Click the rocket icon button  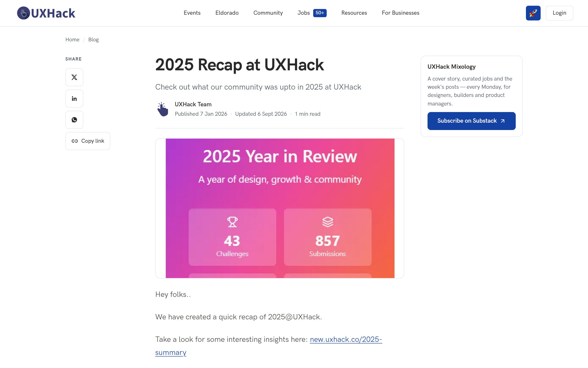point(533,13)
